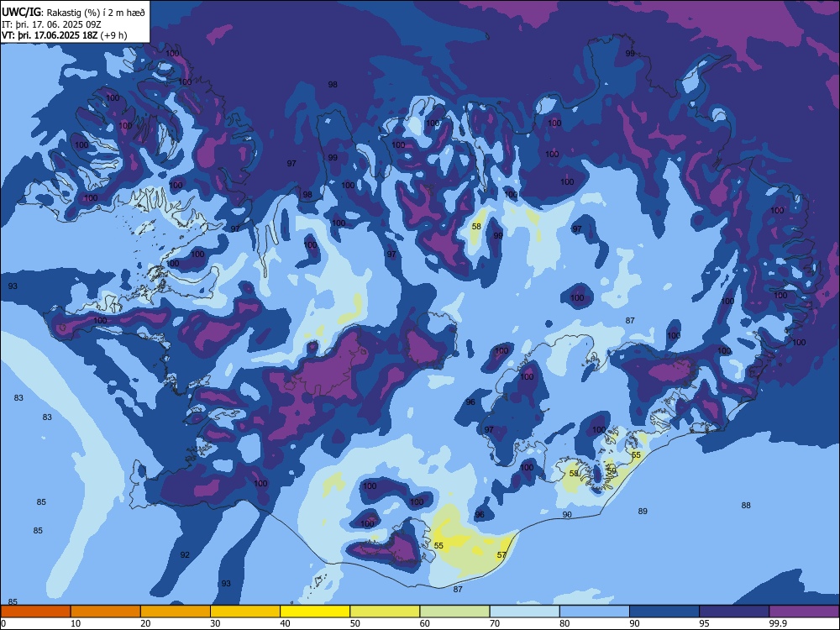Pick the 50–60% pale yellow legend swatch

click(385, 612)
